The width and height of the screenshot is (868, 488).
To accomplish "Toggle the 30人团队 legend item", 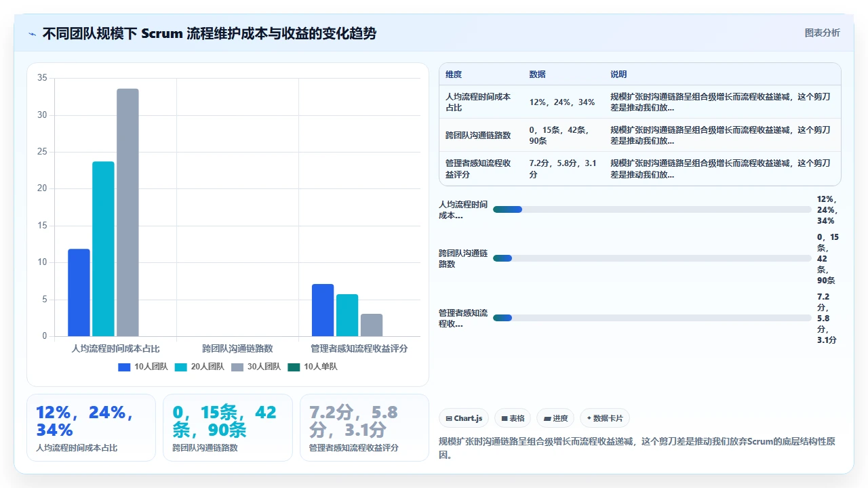I will pyautogui.click(x=256, y=367).
